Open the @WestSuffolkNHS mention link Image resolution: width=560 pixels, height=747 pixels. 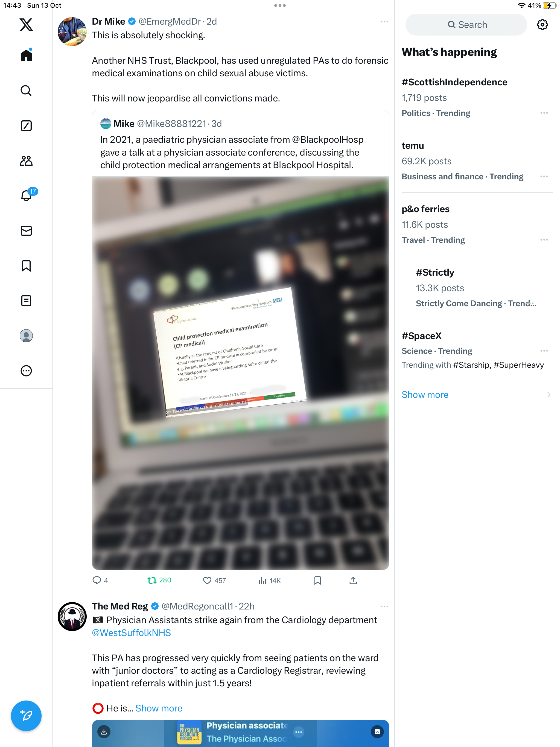click(x=132, y=632)
